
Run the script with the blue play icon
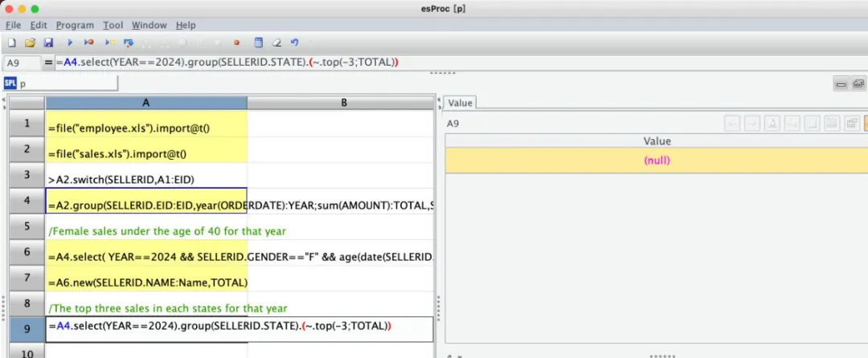71,43
